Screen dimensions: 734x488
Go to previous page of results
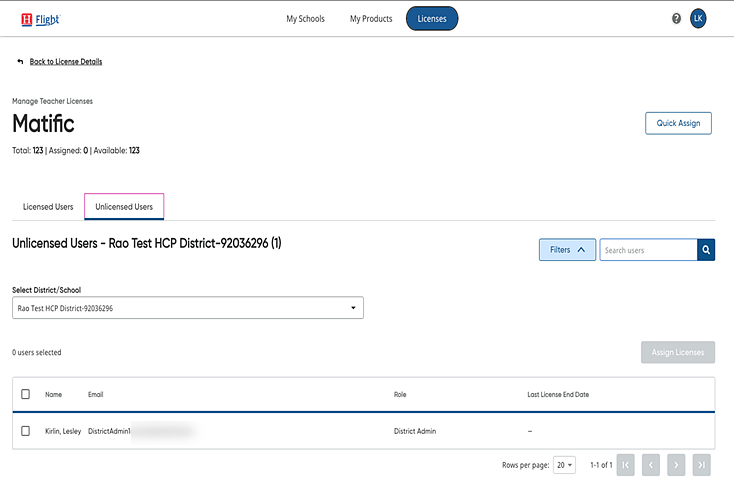coord(651,465)
